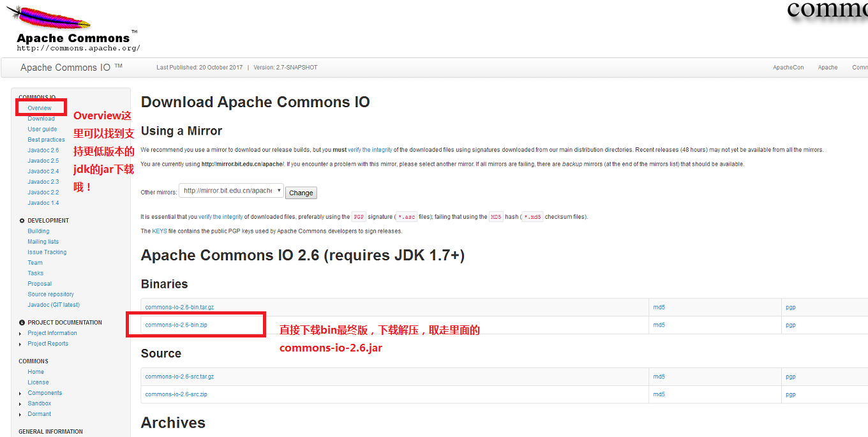Open the Issue Tracking link
This screenshot has height=437, width=868.
47,253
